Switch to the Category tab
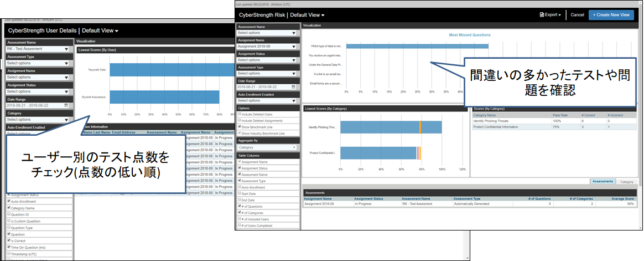The height and width of the screenshot is (261, 644). [x=626, y=182]
